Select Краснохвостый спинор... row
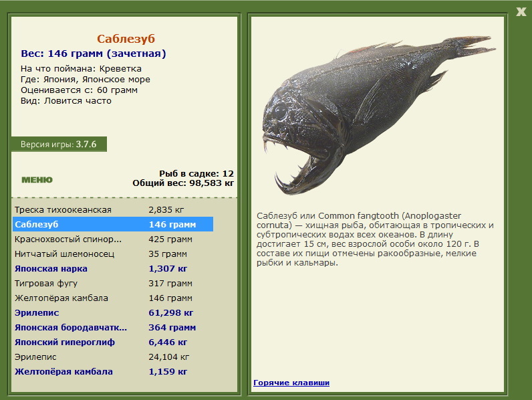The width and height of the screenshot is (532, 400). pyautogui.click(x=113, y=239)
